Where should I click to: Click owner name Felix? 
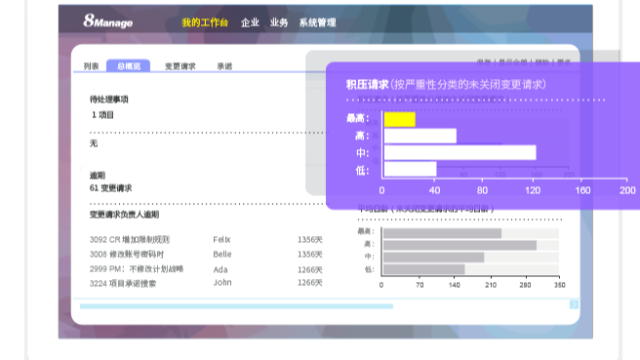pyautogui.click(x=222, y=240)
